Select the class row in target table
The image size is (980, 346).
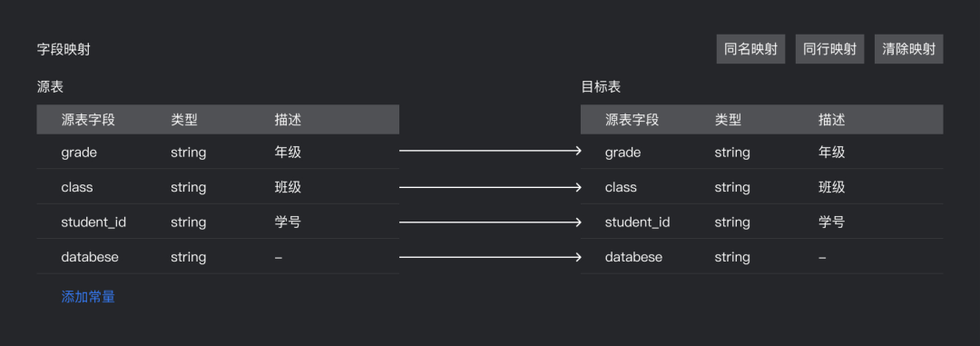(x=762, y=186)
